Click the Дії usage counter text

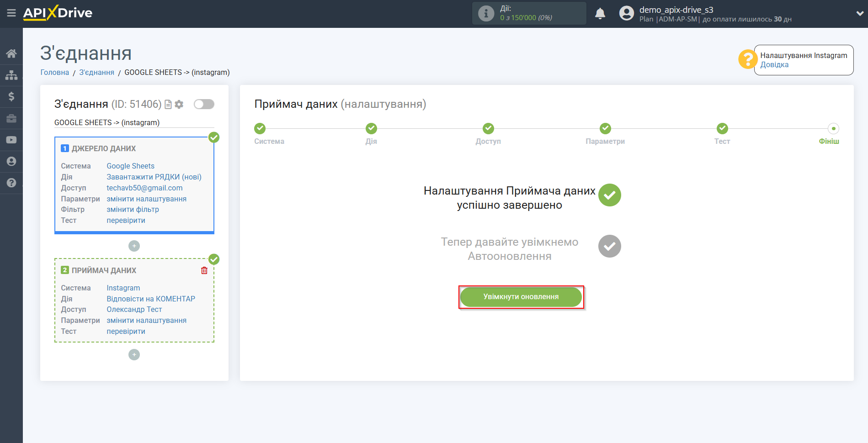coord(526,13)
